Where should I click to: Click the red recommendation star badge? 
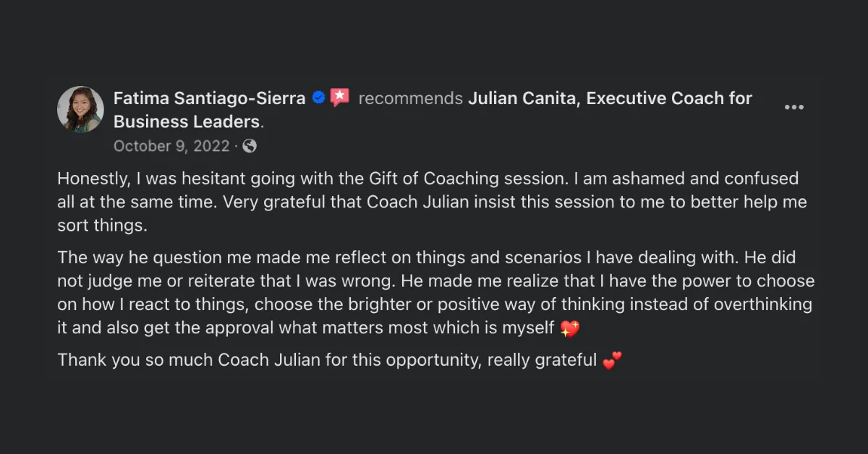(340, 98)
